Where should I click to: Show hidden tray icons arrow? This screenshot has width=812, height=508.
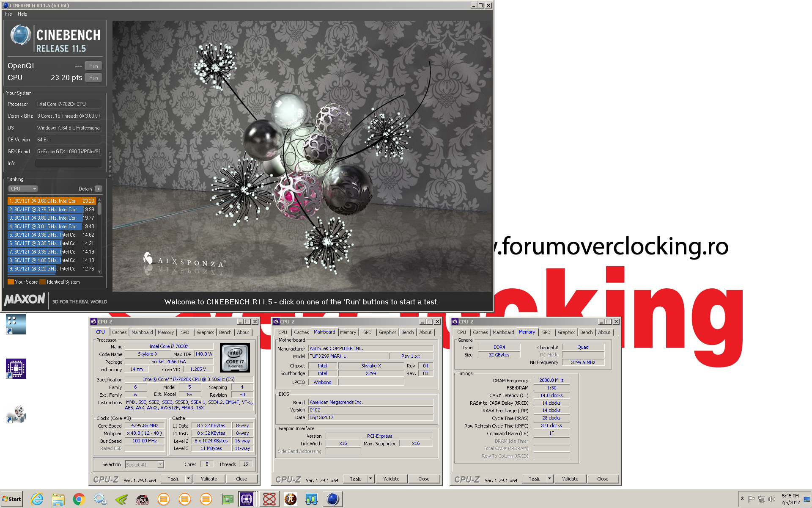tap(742, 499)
